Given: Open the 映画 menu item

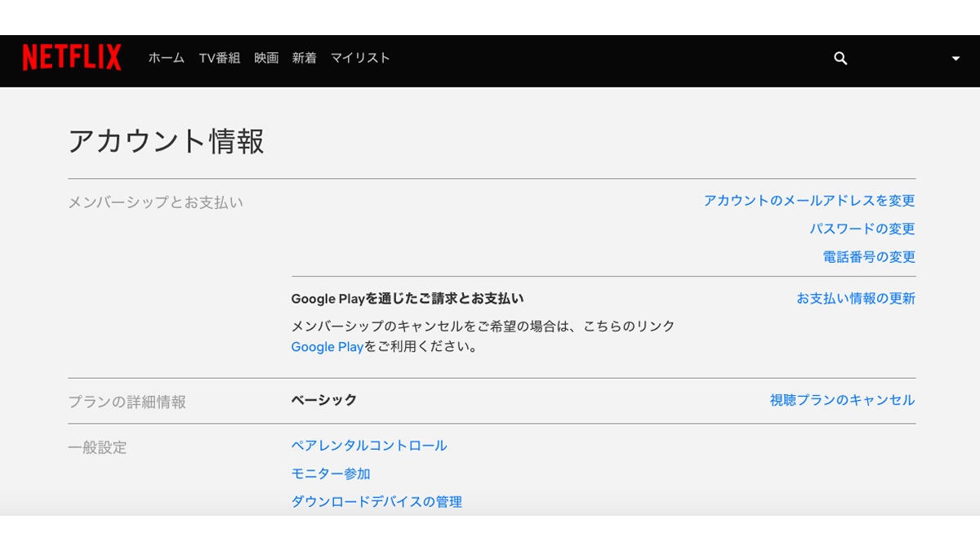Looking at the screenshot, I should click(x=266, y=58).
